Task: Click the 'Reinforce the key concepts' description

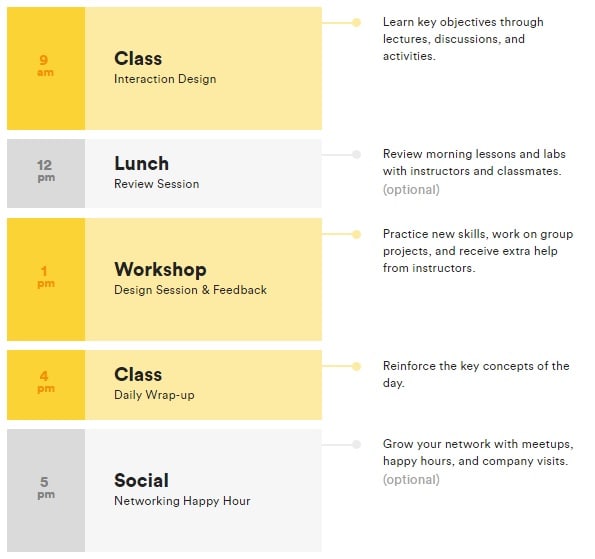Action: click(476, 374)
